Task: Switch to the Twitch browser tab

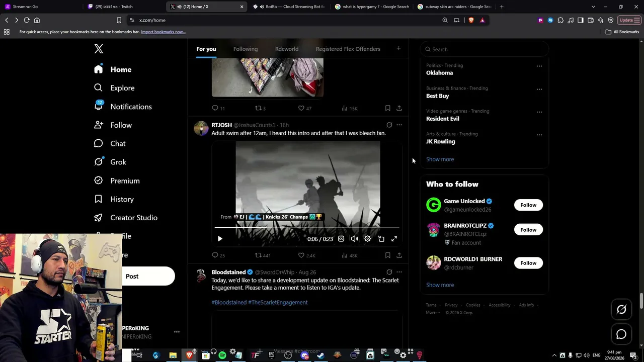Action: point(123,7)
